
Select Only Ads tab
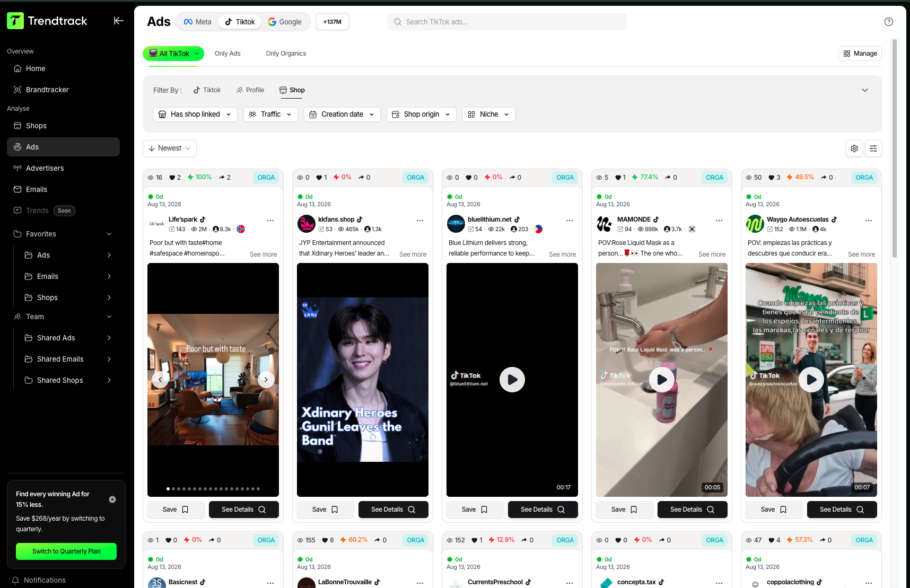[x=227, y=54]
